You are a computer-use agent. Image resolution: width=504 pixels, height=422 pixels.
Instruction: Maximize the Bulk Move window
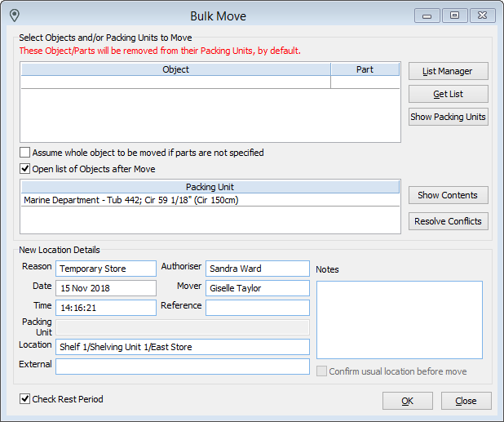(454, 16)
